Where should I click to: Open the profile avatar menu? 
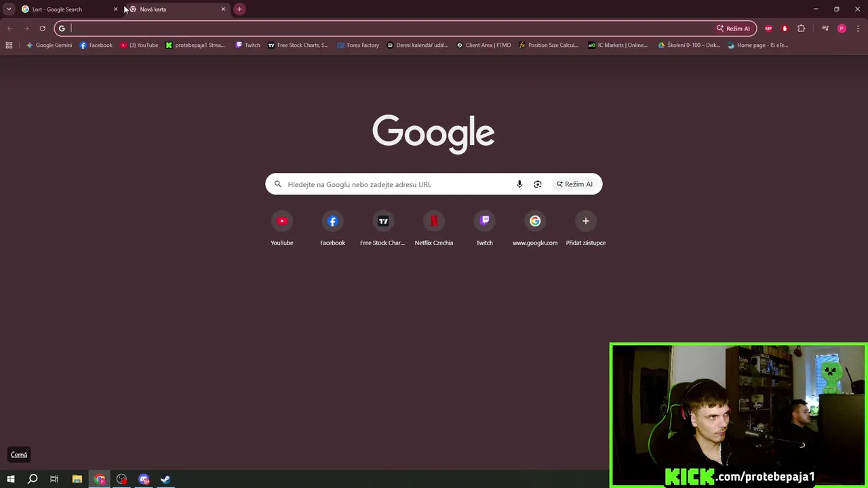(842, 28)
